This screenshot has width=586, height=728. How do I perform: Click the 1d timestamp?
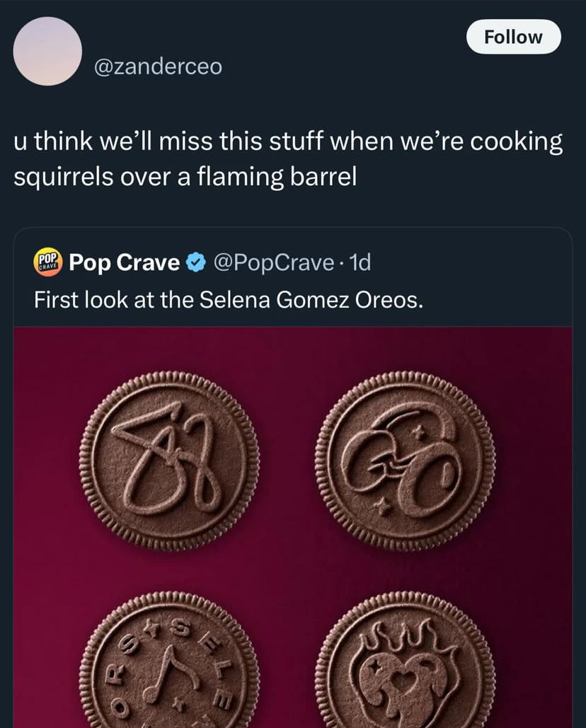360,262
